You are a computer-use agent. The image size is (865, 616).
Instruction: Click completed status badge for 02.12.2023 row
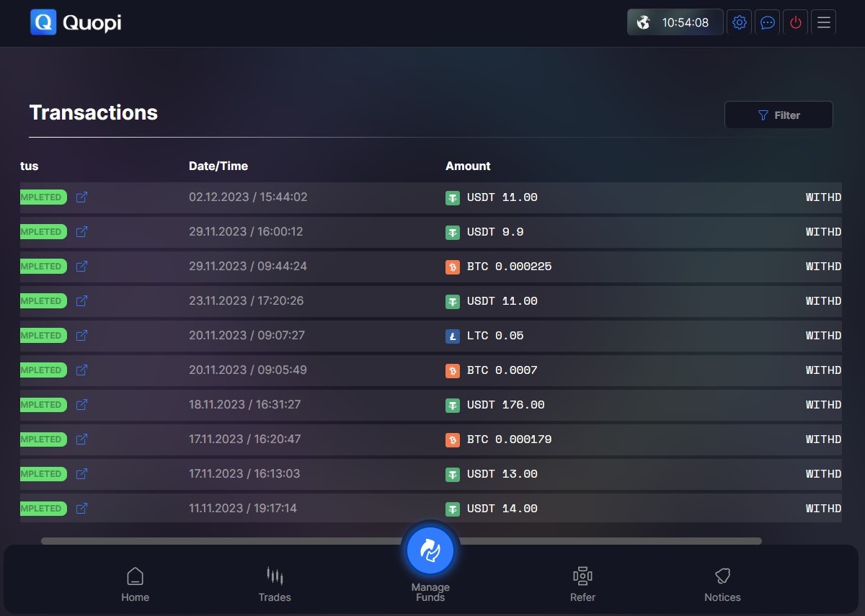(x=43, y=197)
